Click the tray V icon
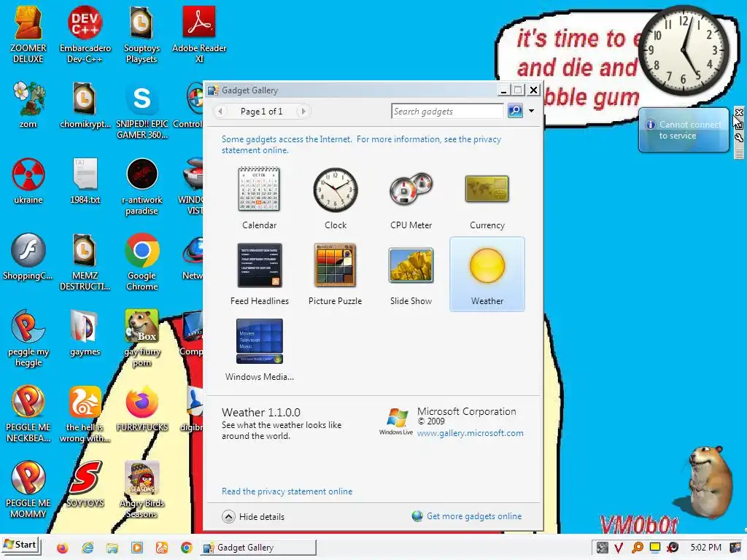 [619, 548]
